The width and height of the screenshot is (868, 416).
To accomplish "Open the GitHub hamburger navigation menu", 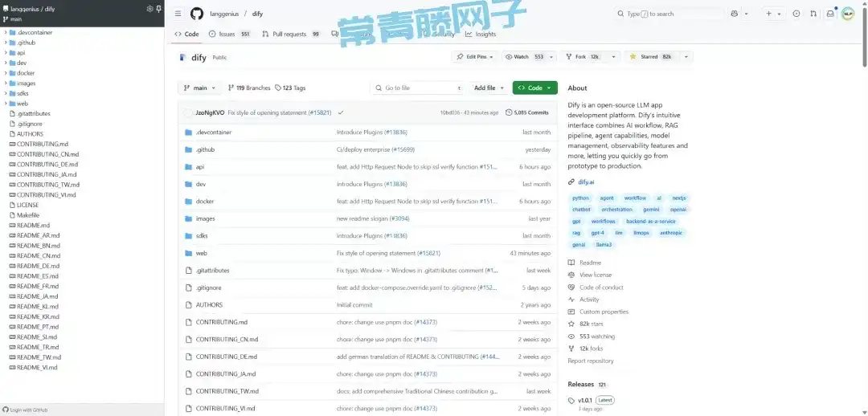I will point(178,14).
